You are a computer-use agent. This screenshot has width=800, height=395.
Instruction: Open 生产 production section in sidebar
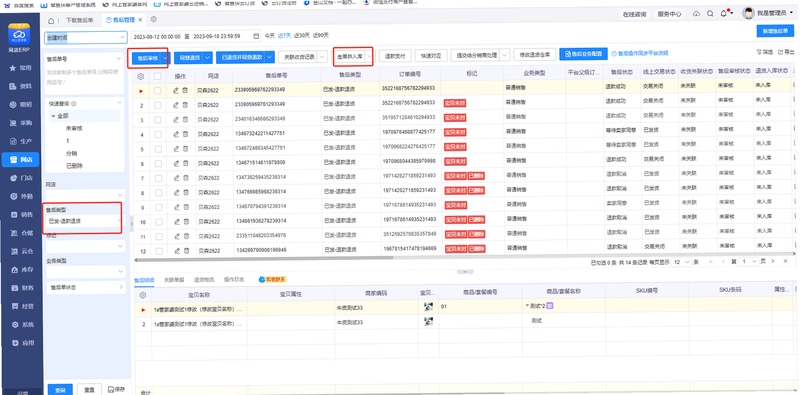click(x=21, y=141)
